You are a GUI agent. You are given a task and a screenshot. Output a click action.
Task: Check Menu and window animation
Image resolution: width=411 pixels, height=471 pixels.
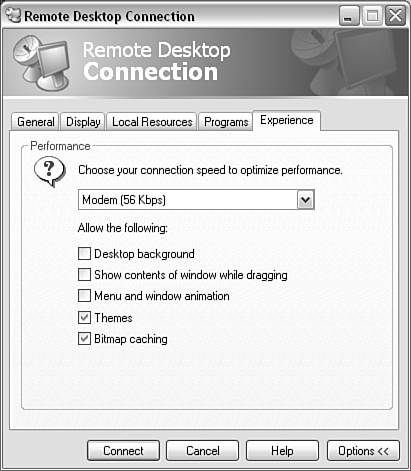pyautogui.click(x=84, y=296)
